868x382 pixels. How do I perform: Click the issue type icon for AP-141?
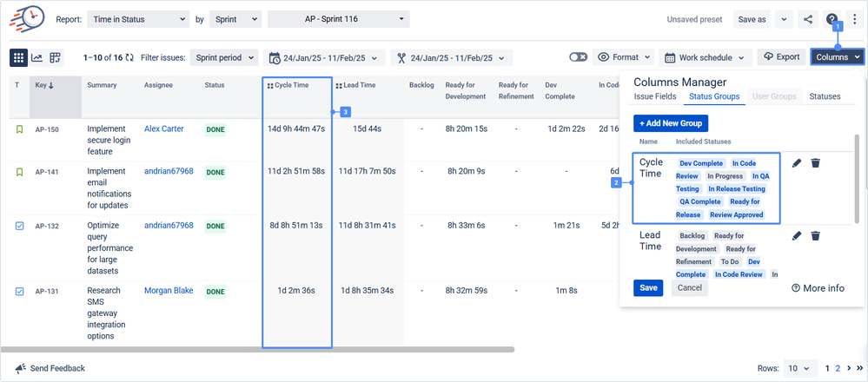coord(19,172)
